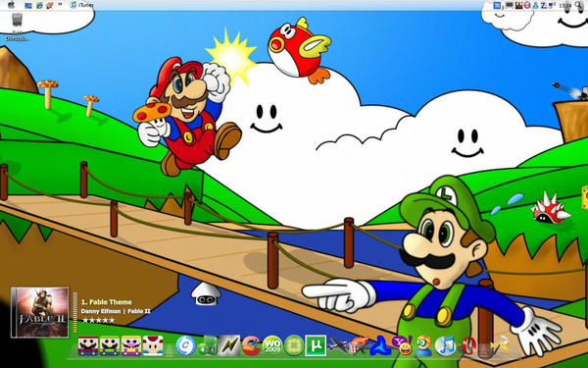Launch the blue circular C dock icon
The image size is (588, 368).
185,345
